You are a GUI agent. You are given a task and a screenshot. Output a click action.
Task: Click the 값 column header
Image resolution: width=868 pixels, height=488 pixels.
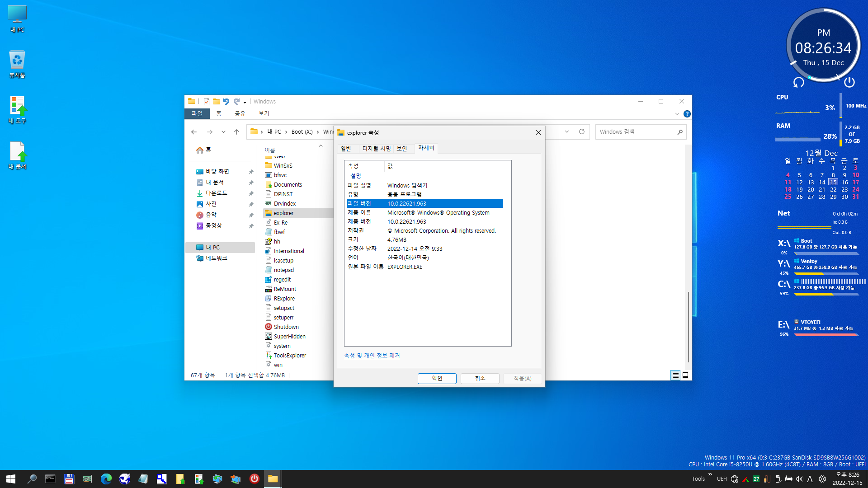443,166
